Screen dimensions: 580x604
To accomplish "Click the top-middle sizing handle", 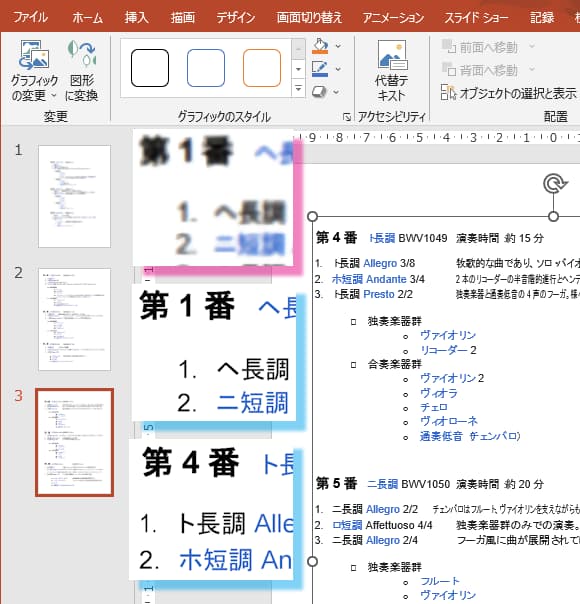I will pos(553,216).
